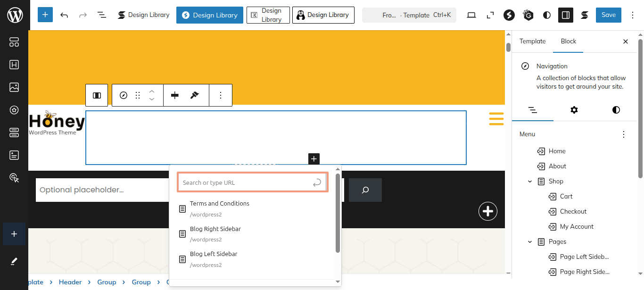Select the Checkout menu link
Viewport: 644px width, 290px height.
tap(573, 212)
